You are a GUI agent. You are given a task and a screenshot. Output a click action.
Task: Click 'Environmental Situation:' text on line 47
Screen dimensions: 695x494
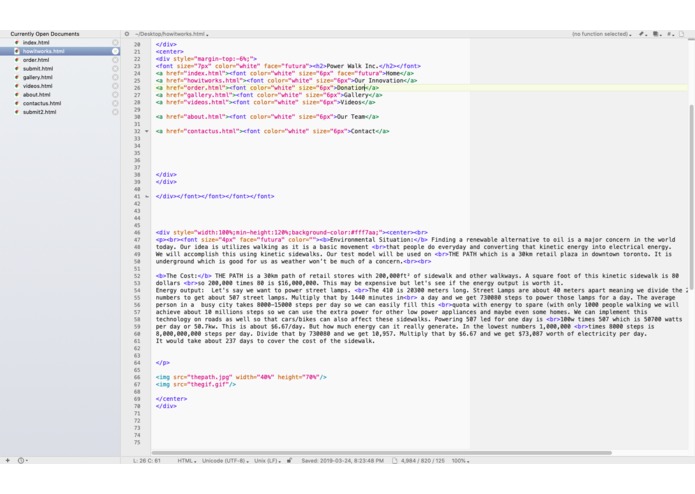pos(371,240)
